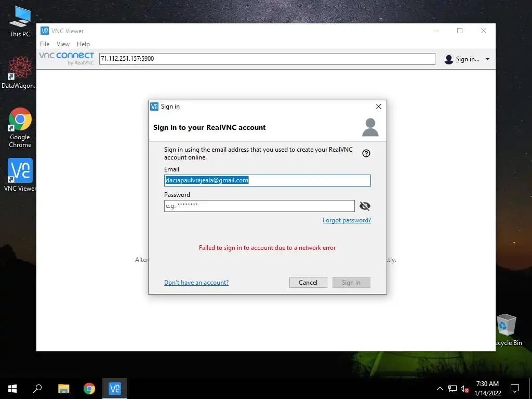Screen dimensions: 532x399
Task: Select the VNC Viewer desktop shortcut
Action: pyautogui.click(x=20, y=175)
